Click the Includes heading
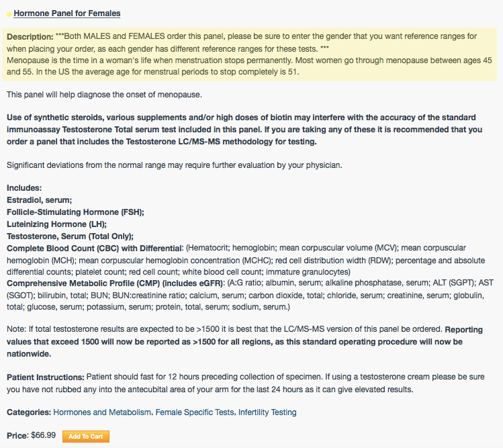 pyautogui.click(x=24, y=188)
